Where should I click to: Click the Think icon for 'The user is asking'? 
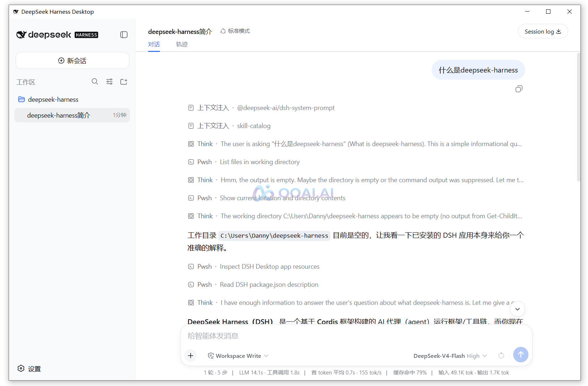191,144
